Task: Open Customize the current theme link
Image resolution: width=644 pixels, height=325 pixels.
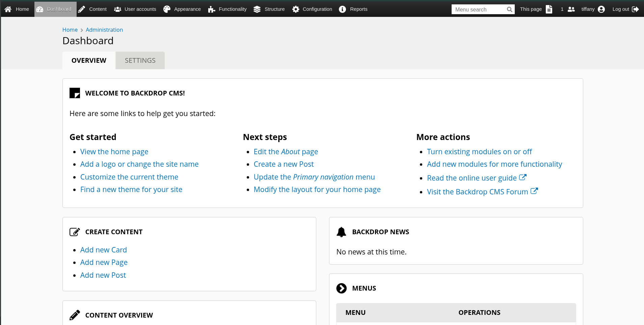Action: (x=129, y=177)
